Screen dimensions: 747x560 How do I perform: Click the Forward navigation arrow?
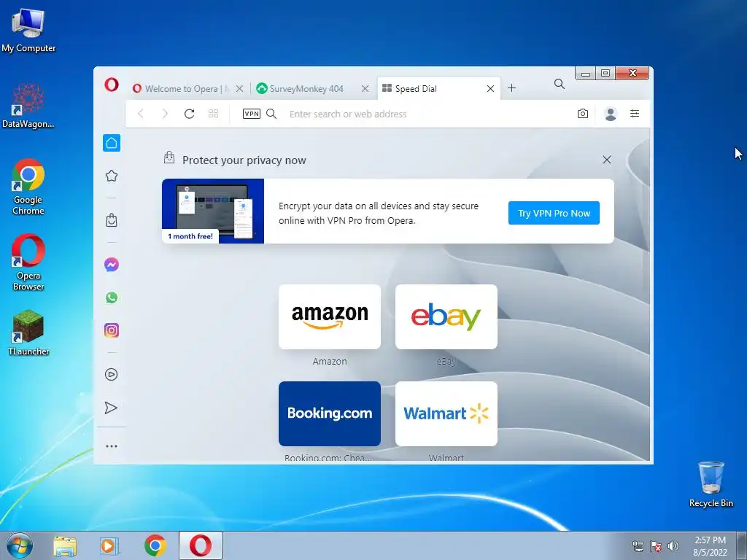[x=165, y=113]
